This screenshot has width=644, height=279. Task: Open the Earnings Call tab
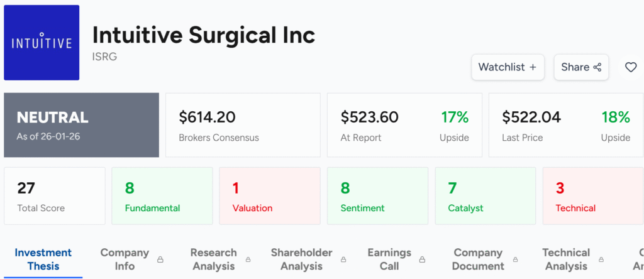[389, 259]
